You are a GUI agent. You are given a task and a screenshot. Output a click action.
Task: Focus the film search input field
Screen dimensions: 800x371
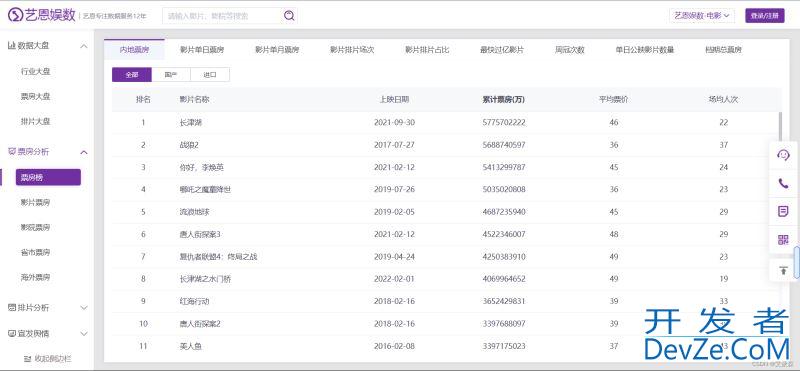point(222,16)
